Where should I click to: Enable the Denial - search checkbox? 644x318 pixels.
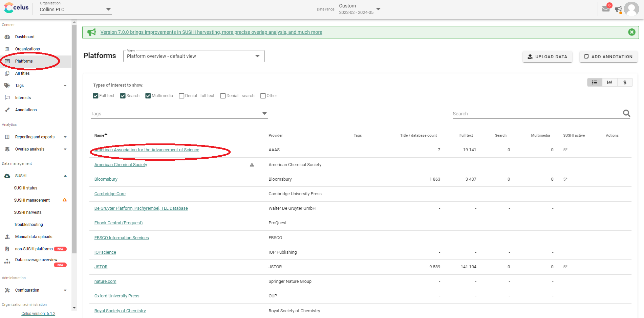tap(223, 96)
